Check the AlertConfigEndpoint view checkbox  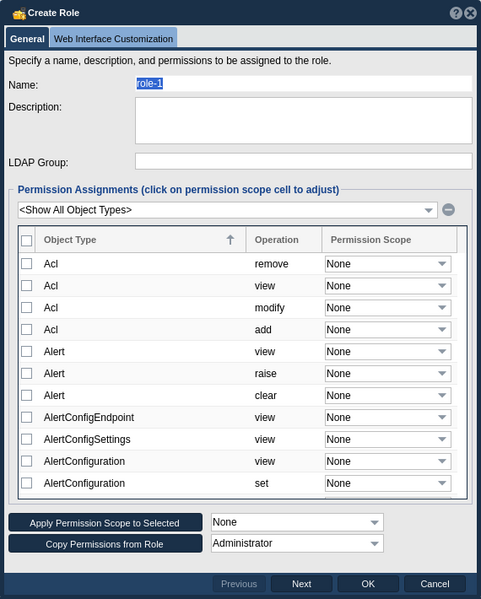(x=26, y=418)
